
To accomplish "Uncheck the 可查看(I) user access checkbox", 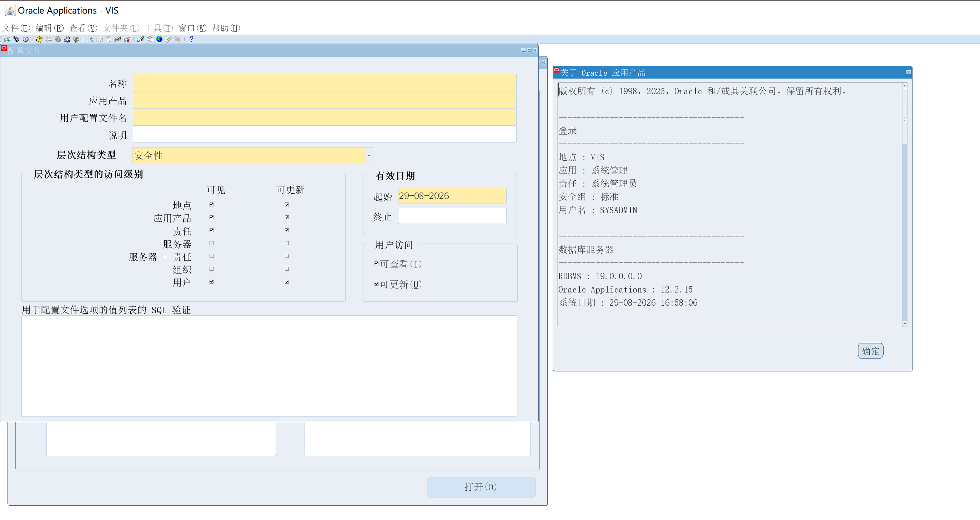I will tap(376, 264).
